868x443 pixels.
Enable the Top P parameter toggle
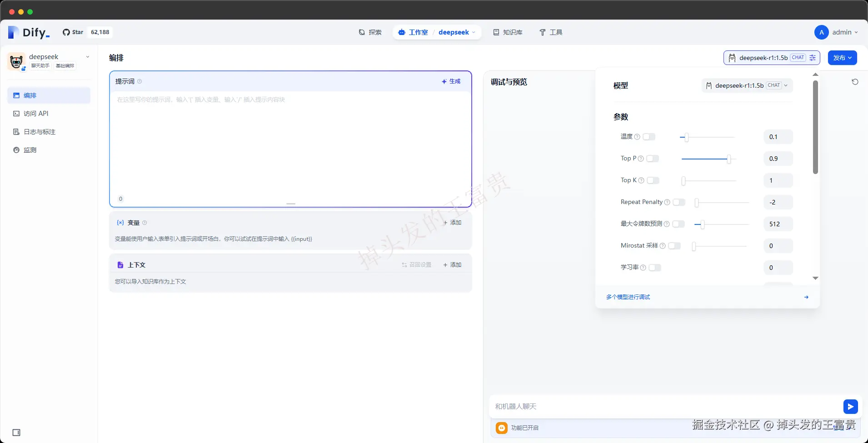[653, 159]
